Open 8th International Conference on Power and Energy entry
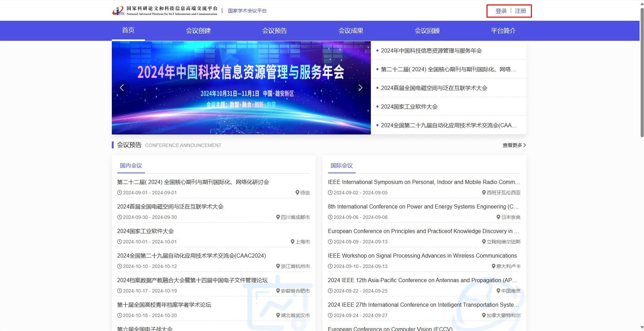Viewport: 644px width, 331px height. click(x=423, y=207)
